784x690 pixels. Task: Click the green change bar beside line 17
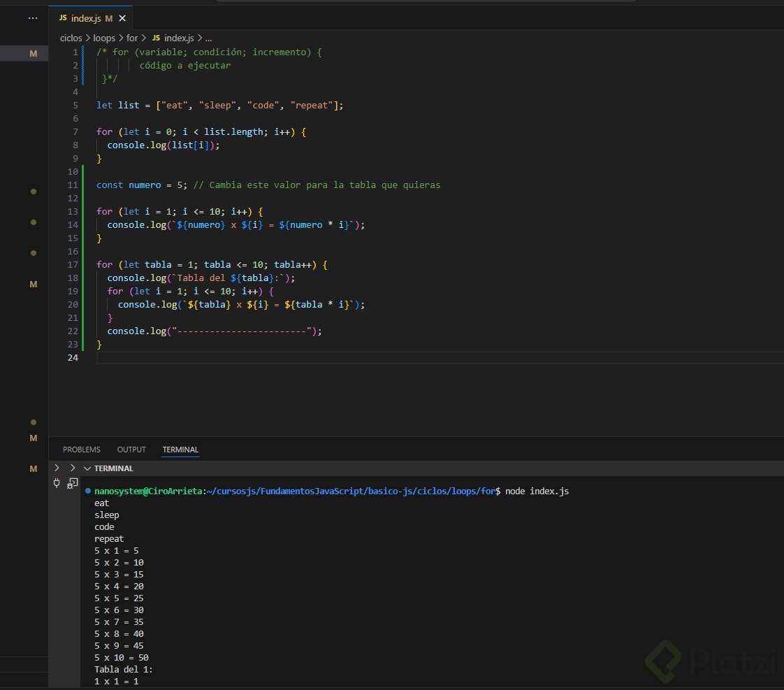click(x=82, y=265)
